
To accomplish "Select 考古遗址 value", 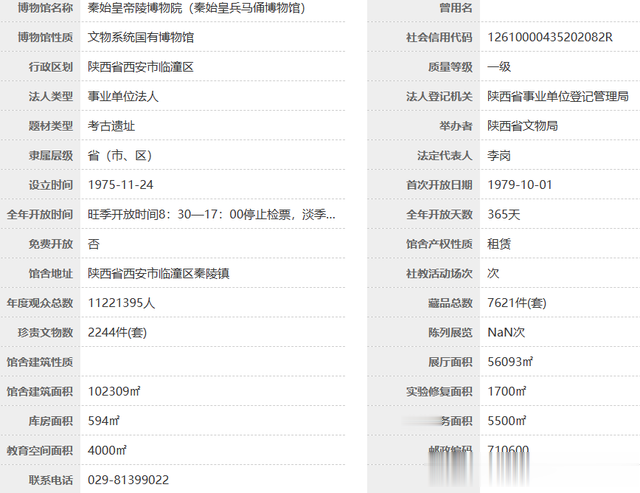I will [111, 126].
